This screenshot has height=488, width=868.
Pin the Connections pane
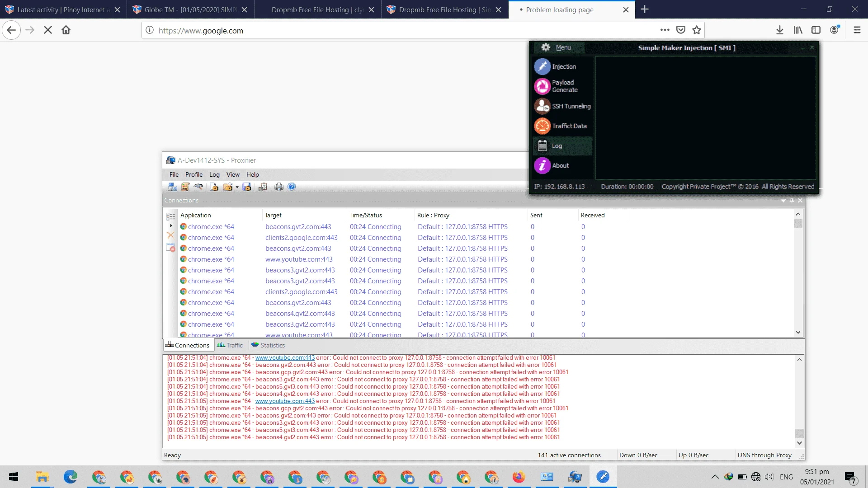tap(792, 201)
